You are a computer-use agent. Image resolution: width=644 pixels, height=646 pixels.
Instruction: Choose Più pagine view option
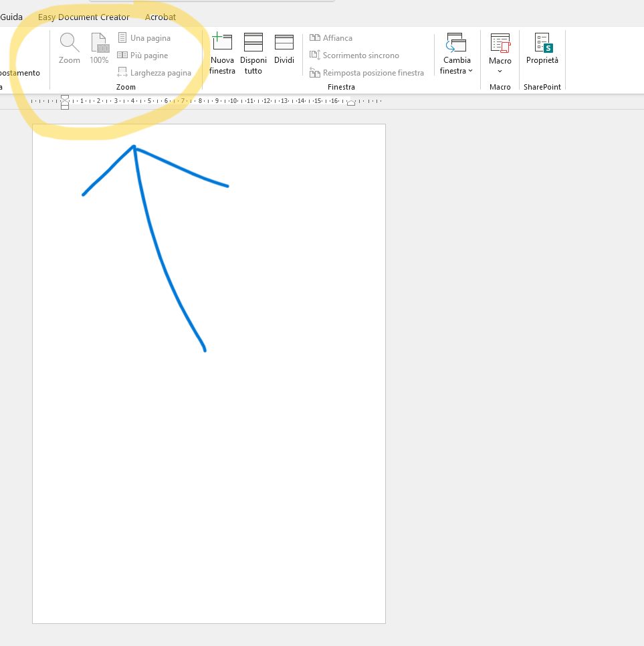tap(143, 56)
